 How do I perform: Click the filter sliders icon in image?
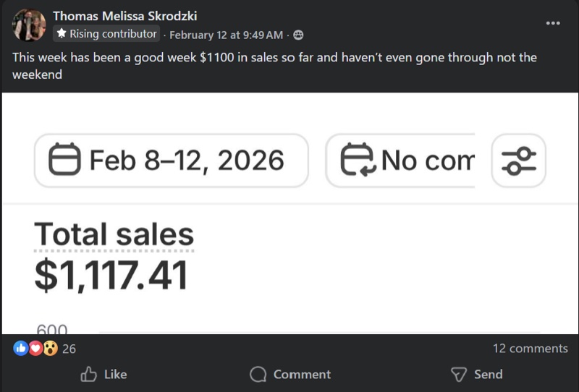pyautogui.click(x=518, y=161)
